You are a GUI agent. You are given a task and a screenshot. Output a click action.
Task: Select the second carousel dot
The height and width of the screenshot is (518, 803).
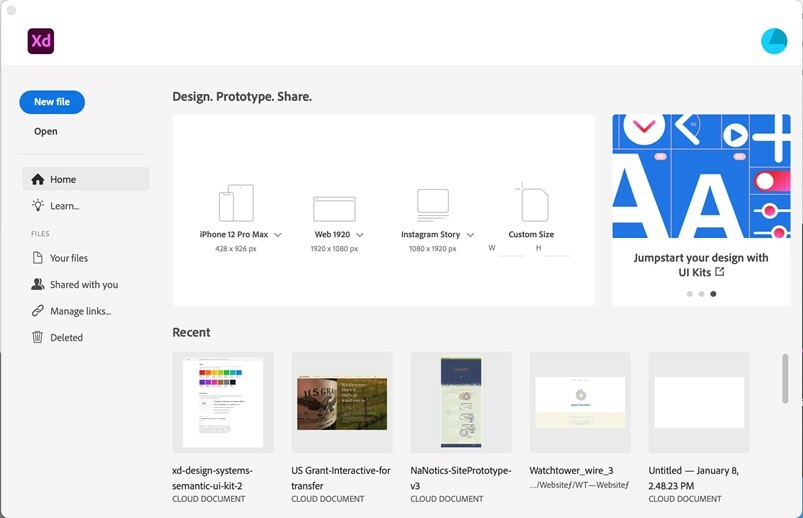pos(702,294)
